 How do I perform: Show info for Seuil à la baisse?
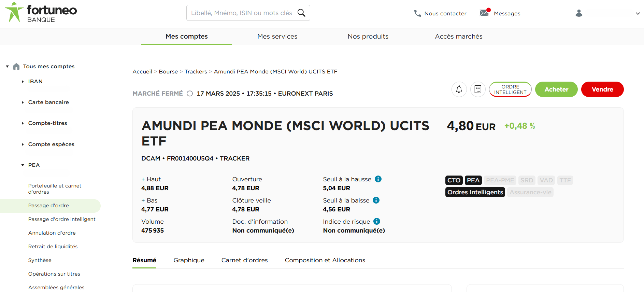[x=376, y=200]
